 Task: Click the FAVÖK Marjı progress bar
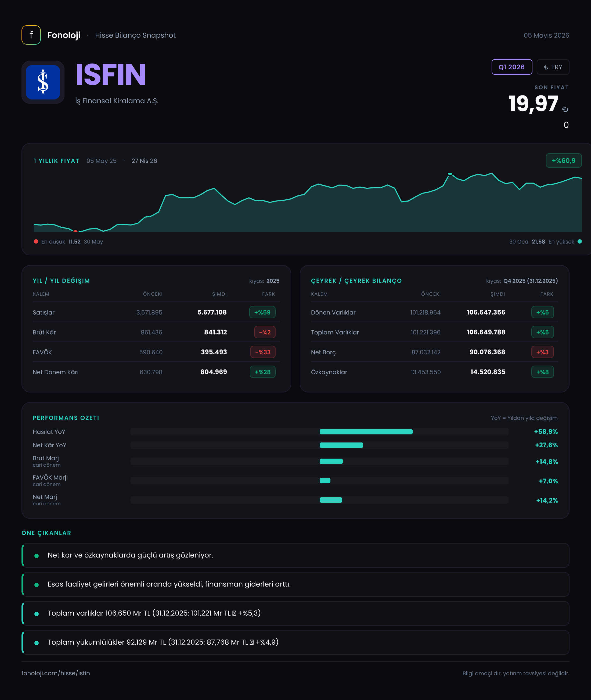(x=320, y=481)
